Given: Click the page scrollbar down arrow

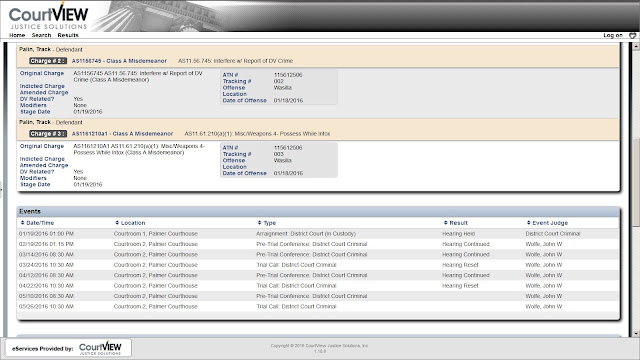Looking at the screenshot, I should pos(636,333).
